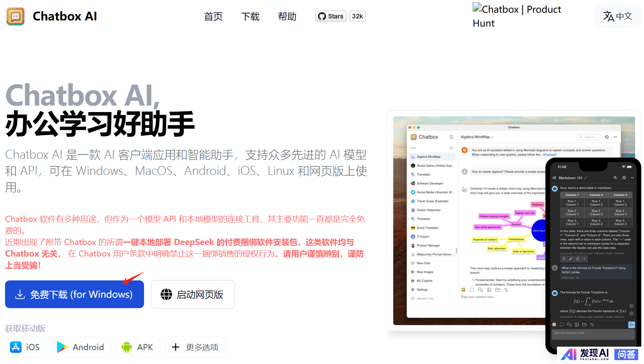Click the GitHub Stars button

[331, 16]
